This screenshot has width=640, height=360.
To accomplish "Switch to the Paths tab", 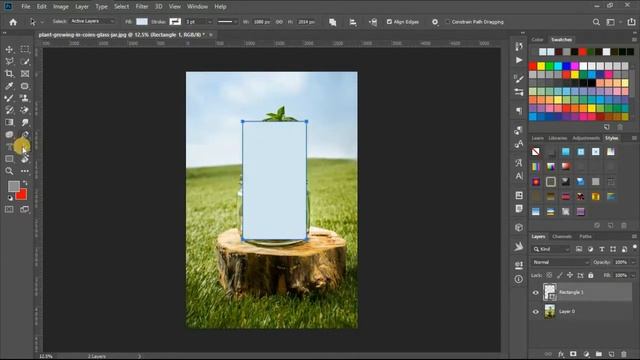I will pyautogui.click(x=585, y=236).
